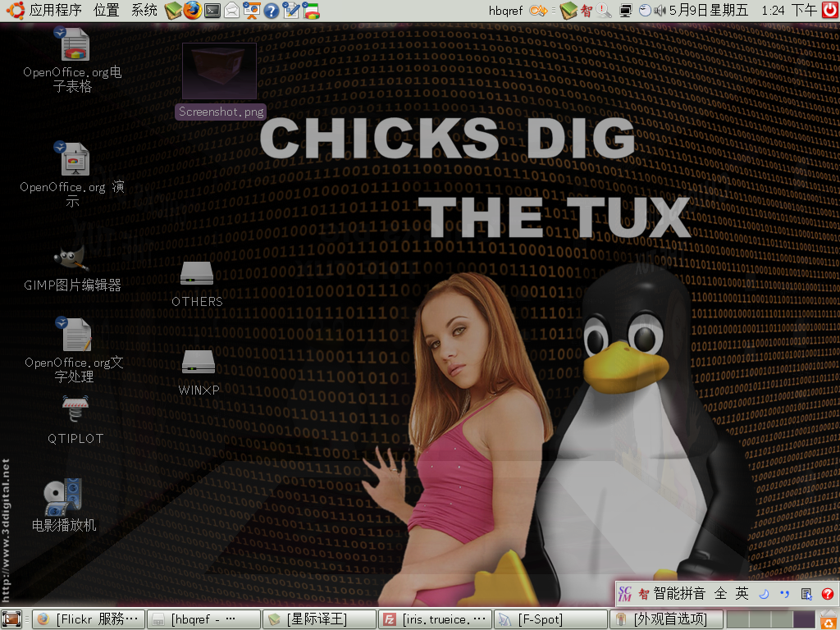Select the WINXP drive icon
This screenshot has width=840, height=630.
(x=199, y=373)
